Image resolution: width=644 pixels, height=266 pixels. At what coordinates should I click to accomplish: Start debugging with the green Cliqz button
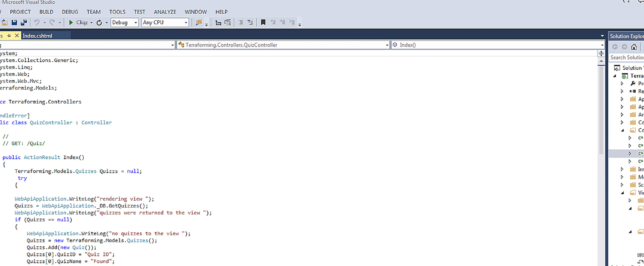[x=78, y=22]
